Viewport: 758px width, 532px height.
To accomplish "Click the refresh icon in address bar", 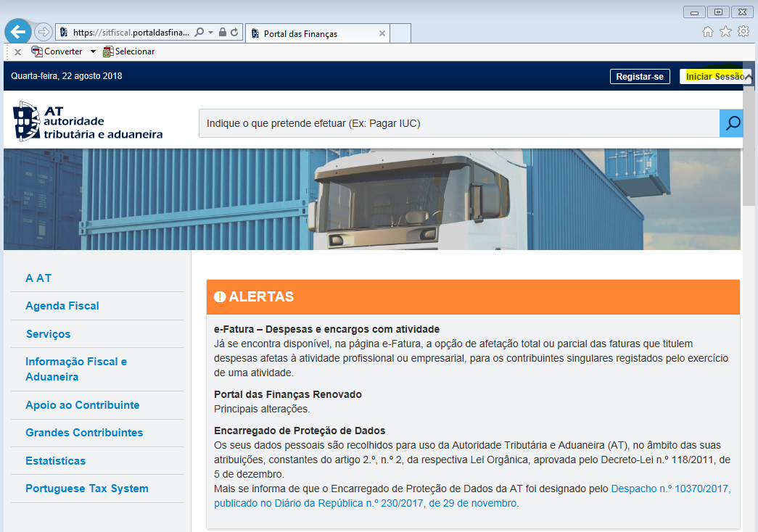I will pos(234,33).
